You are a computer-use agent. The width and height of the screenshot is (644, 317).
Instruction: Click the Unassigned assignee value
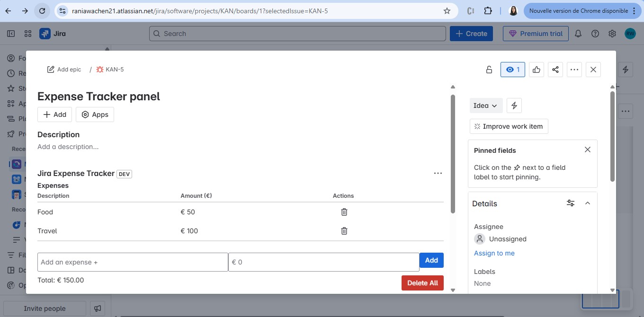501,239
